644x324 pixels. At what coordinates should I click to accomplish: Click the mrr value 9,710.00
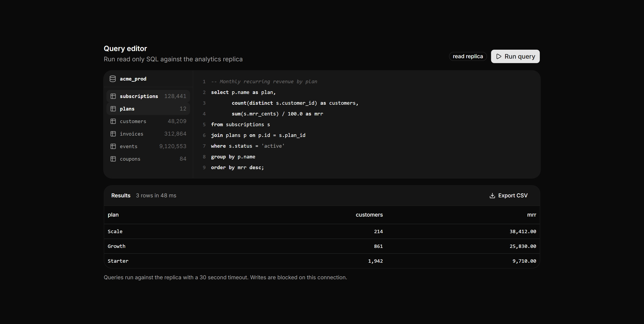[x=524, y=261]
